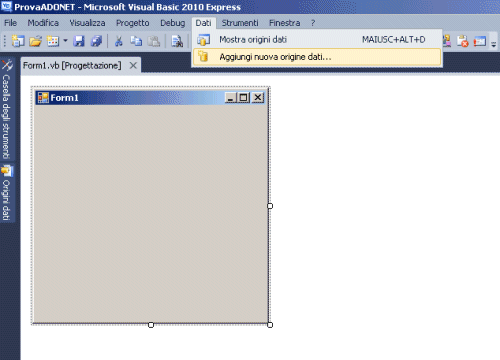Expand the toolbar overflow options arrow

[494, 42]
